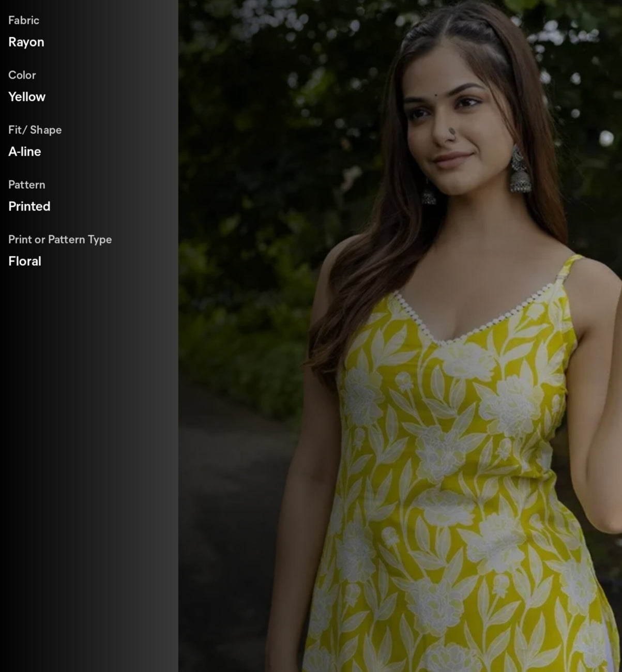Select the 'Print or Pattern Type' label
This screenshot has height=672, width=622.
(x=60, y=239)
